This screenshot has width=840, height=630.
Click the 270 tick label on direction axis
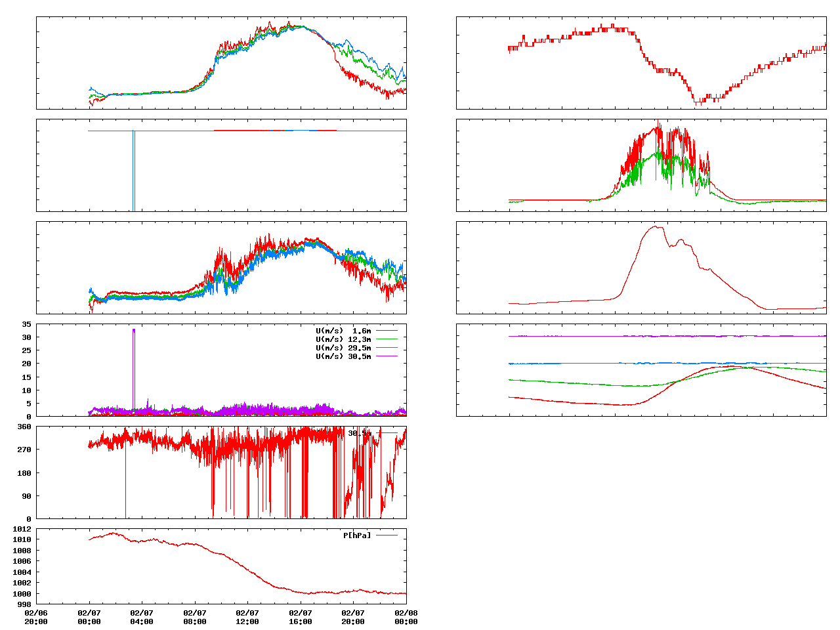point(24,450)
